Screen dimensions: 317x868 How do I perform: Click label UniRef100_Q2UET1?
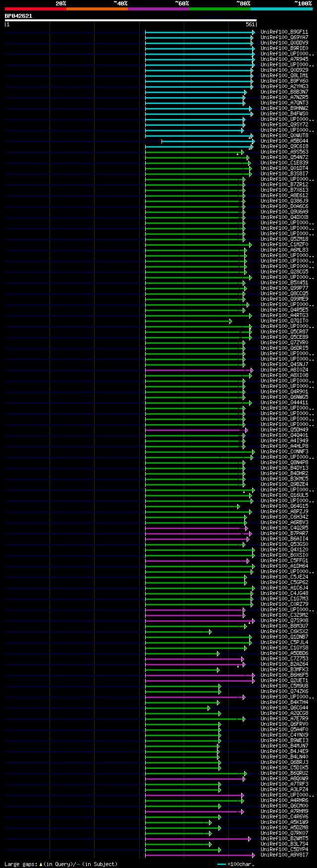[284, 680]
